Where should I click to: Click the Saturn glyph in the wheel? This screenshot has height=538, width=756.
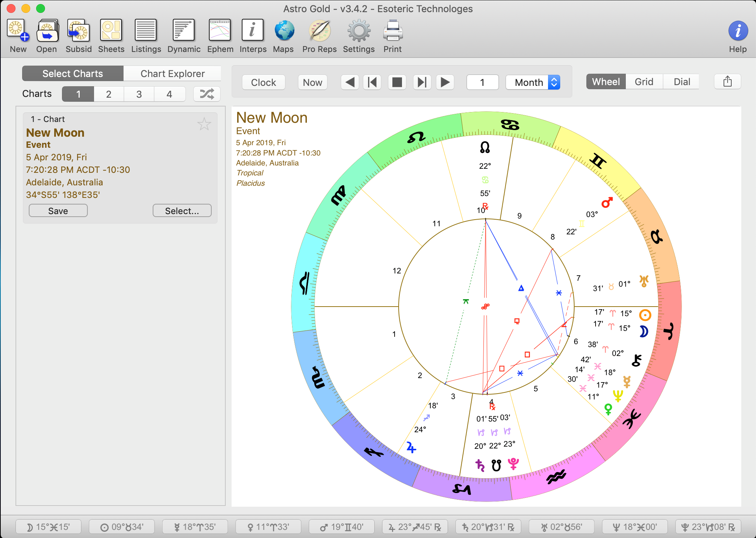point(480,465)
